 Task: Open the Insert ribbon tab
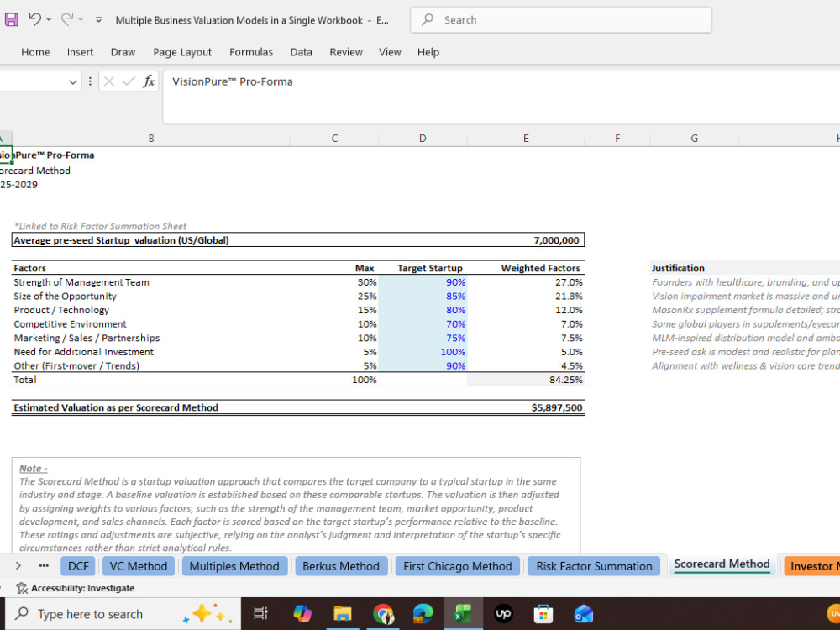80,52
